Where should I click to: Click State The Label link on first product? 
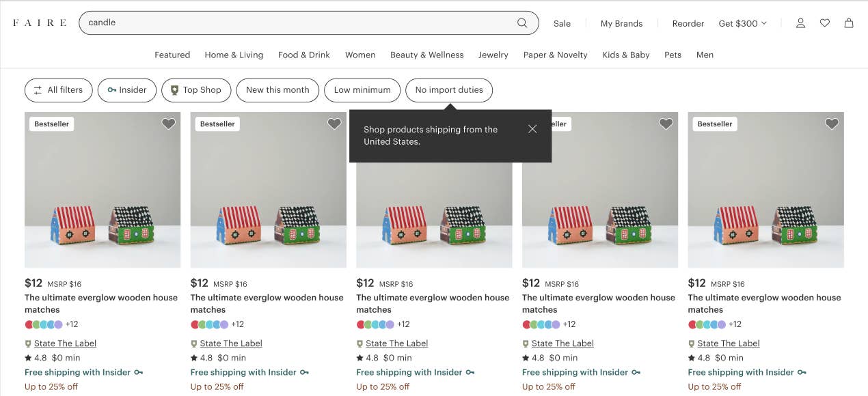pos(65,343)
